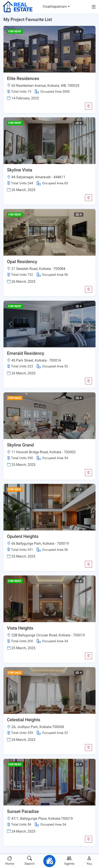Open the hamburger menu icon

point(93,7)
